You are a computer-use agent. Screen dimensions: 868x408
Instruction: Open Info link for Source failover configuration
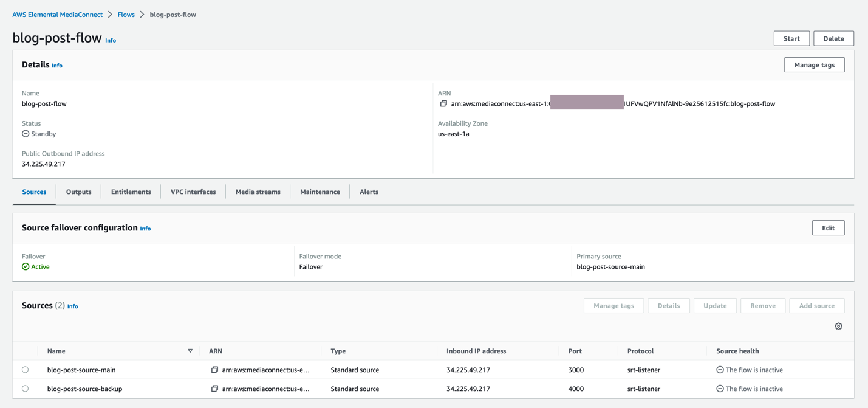[x=145, y=229]
